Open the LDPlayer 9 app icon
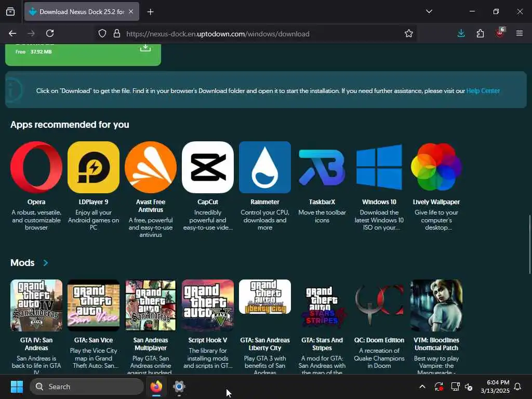 click(x=94, y=167)
